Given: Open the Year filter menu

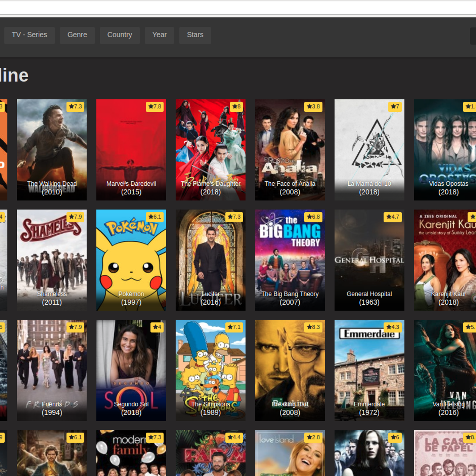Looking at the screenshot, I should [159, 35].
